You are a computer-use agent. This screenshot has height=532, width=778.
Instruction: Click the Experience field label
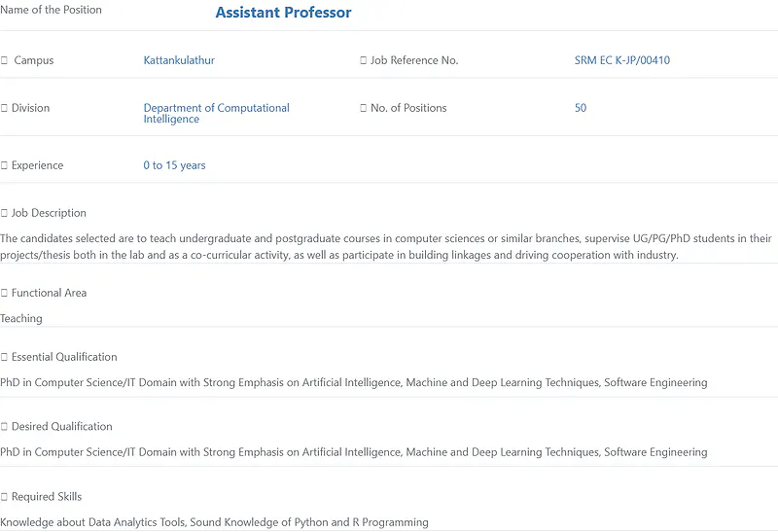(x=38, y=165)
